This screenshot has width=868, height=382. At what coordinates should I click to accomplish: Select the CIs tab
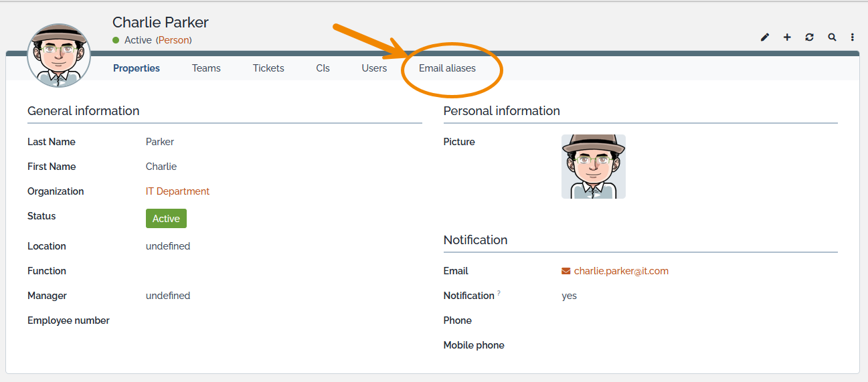point(323,68)
